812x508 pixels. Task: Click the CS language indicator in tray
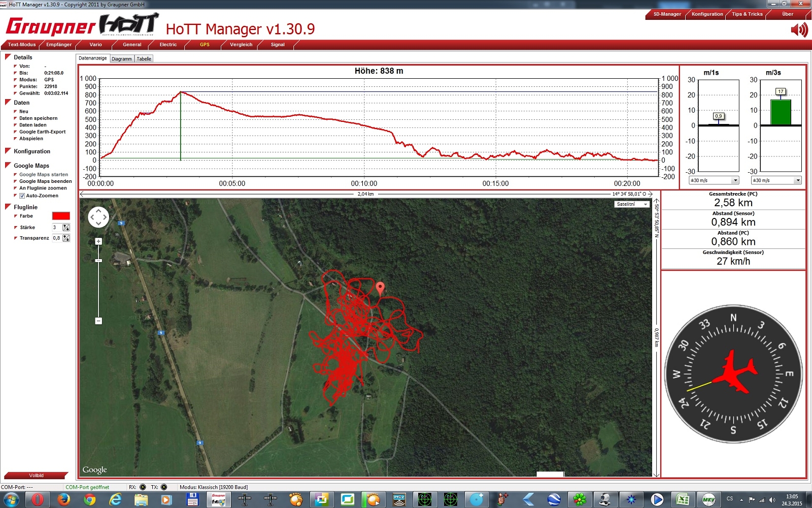[730, 499]
